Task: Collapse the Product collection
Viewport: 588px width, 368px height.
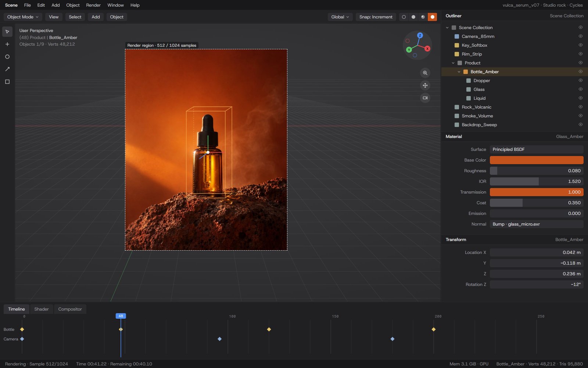Action: pos(453,63)
